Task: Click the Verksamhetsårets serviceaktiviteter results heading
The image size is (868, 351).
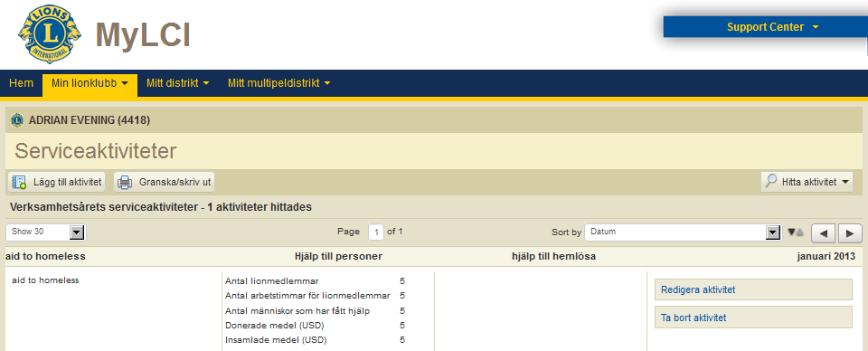Action: pos(161,207)
